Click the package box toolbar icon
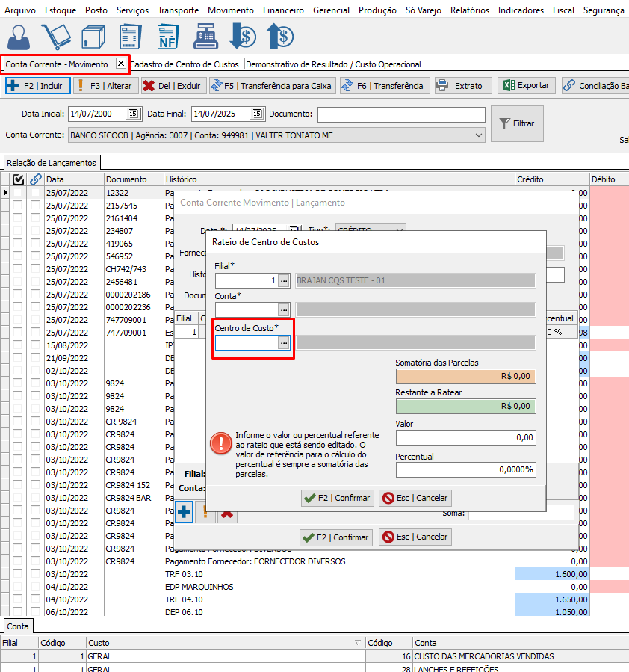629x672 pixels. point(93,36)
